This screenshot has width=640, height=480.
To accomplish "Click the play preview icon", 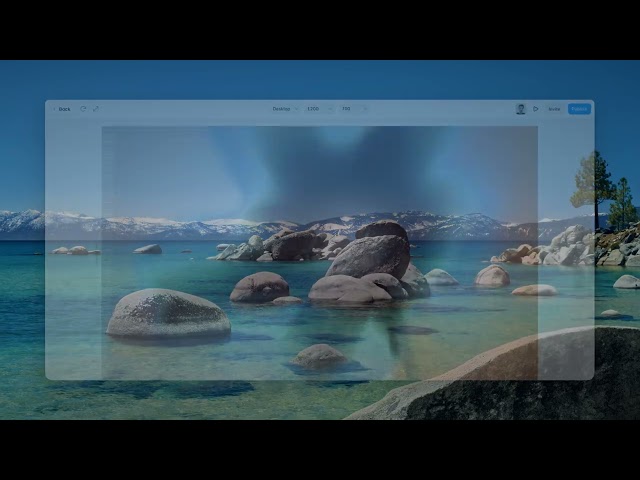I will click(x=536, y=109).
